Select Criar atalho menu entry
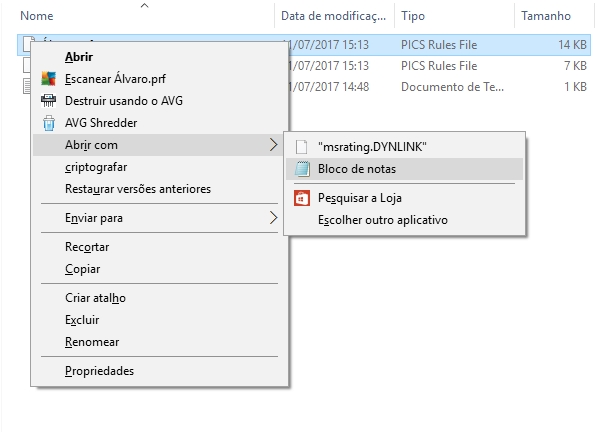600x432 pixels. click(x=95, y=298)
